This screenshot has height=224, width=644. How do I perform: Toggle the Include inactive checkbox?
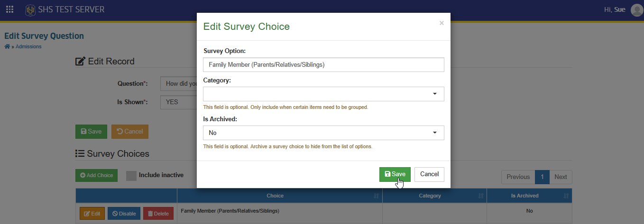131,176
